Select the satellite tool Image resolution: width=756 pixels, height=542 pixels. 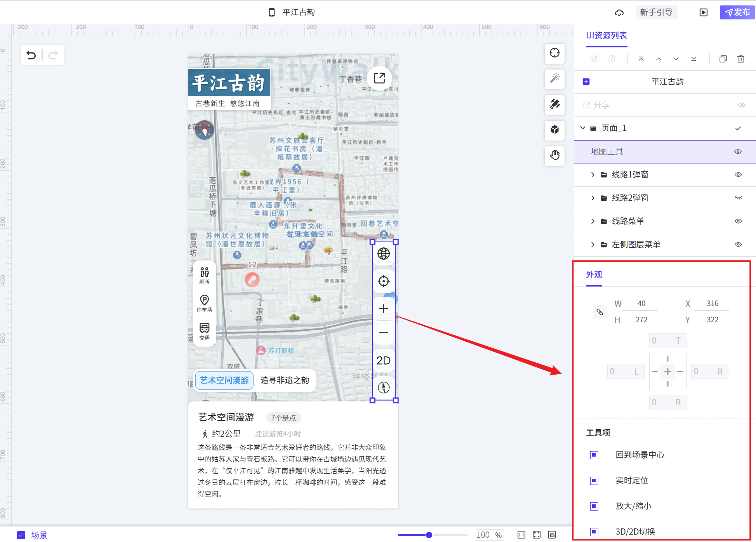click(554, 104)
